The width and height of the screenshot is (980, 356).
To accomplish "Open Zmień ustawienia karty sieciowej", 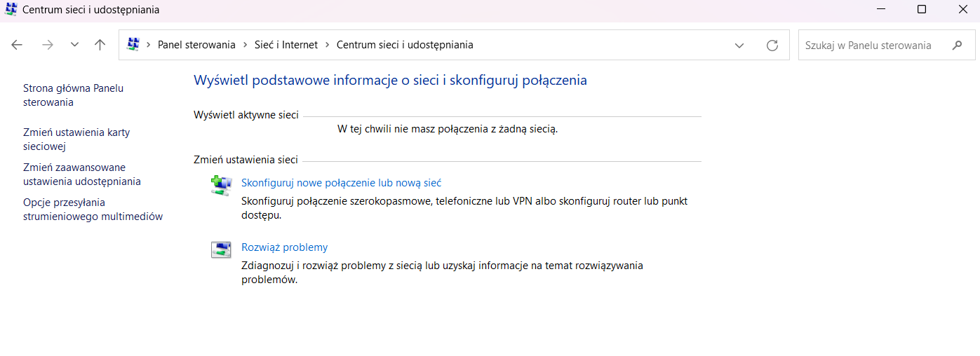I will pos(76,139).
